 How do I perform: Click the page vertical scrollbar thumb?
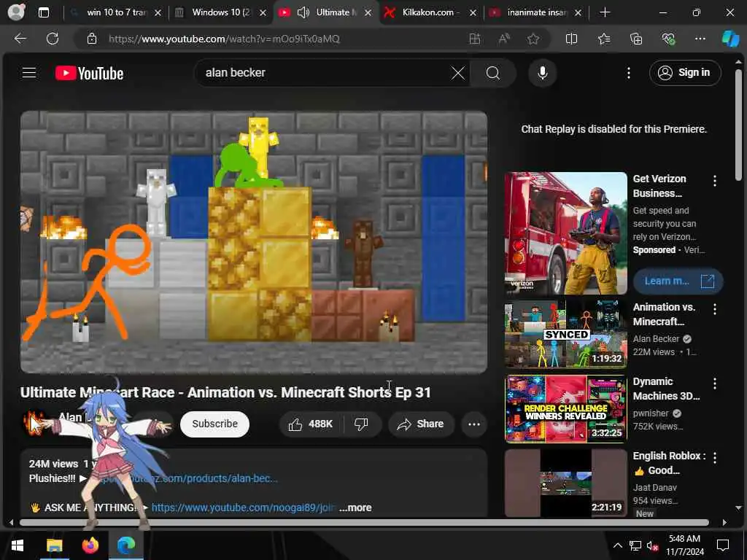[x=738, y=125]
